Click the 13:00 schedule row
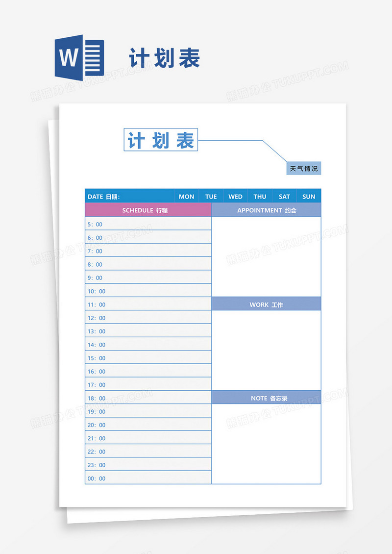The image size is (392, 554). (148, 331)
